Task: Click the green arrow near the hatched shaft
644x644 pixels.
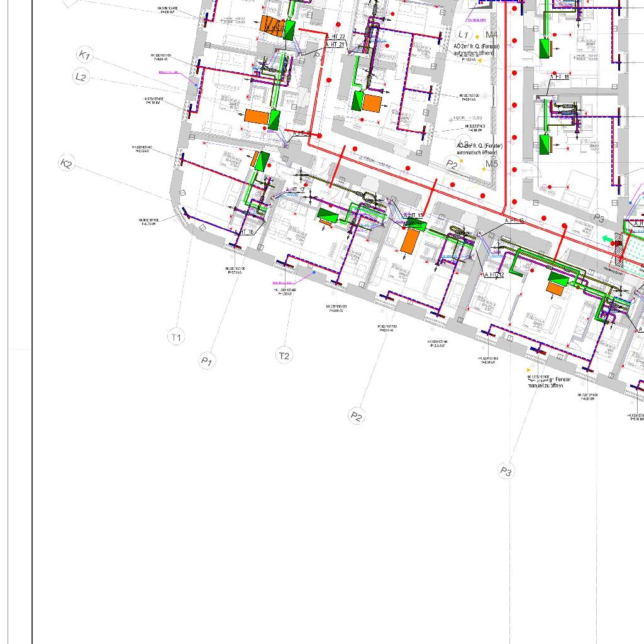Action: coord(606,239)
